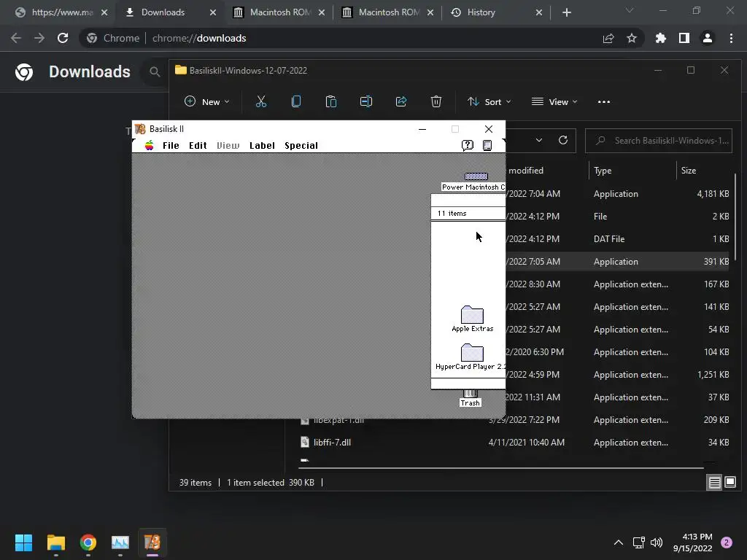This screenshot has width=747, height=560.
Task: Open the volume speaker tray icon
Action: pyautogui.click(x=657, y=542)
